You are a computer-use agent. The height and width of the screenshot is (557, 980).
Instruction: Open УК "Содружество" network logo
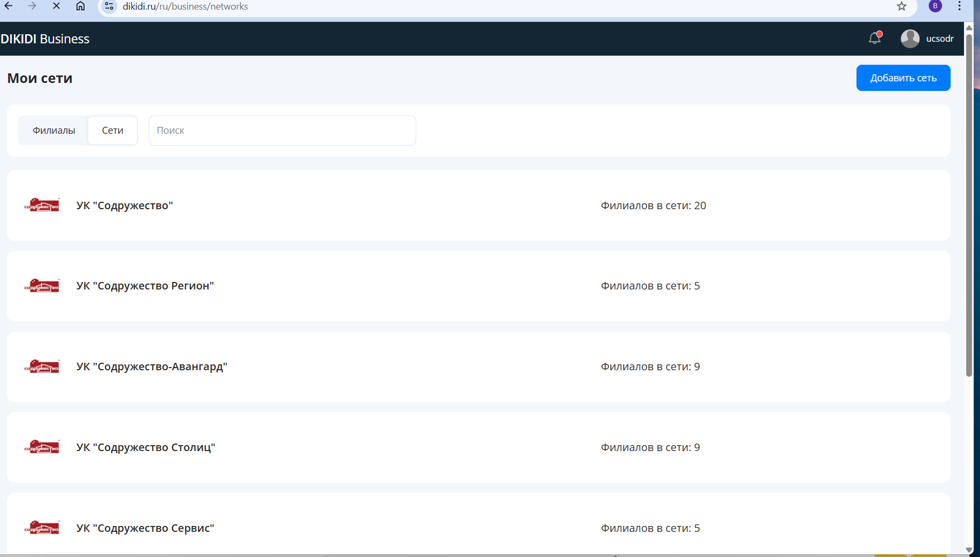[x=42, y=205]
